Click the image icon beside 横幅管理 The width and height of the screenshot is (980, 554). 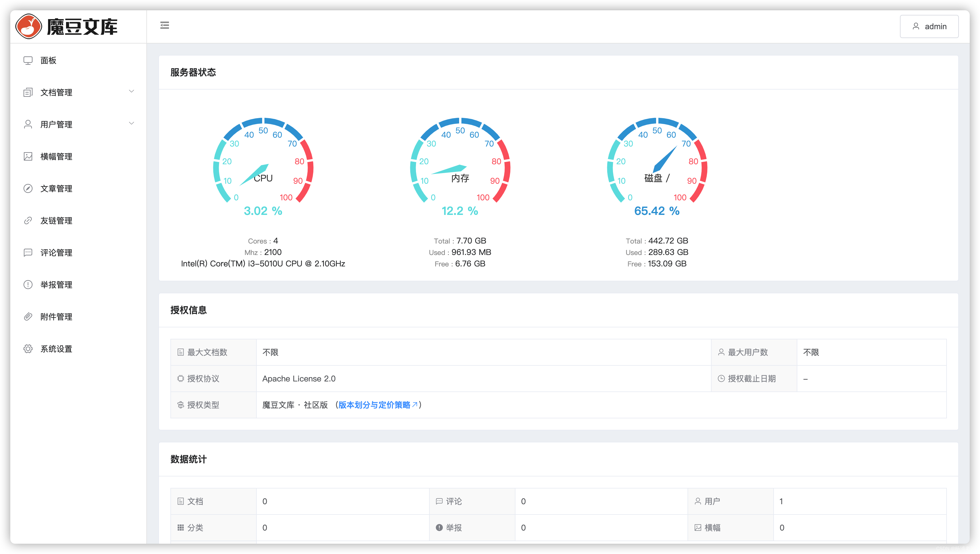28,157
